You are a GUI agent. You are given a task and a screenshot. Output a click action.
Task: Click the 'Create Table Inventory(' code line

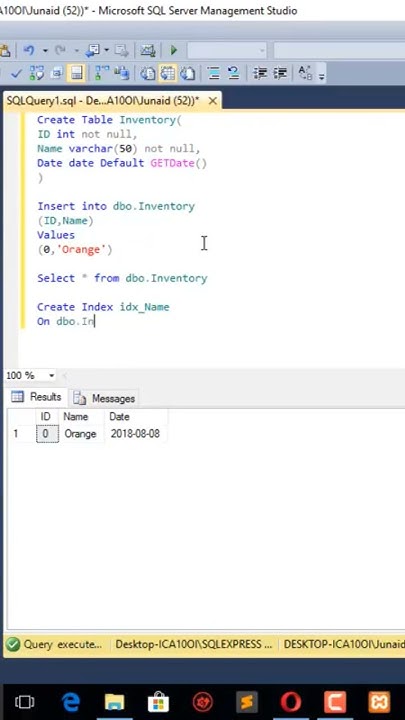(110, 120)
